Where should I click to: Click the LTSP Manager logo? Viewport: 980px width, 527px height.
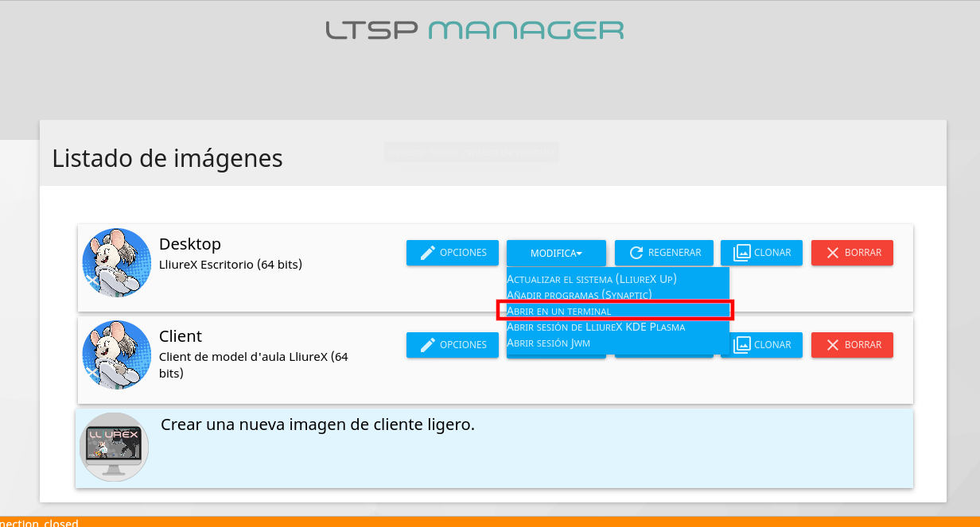click(475, 30)
